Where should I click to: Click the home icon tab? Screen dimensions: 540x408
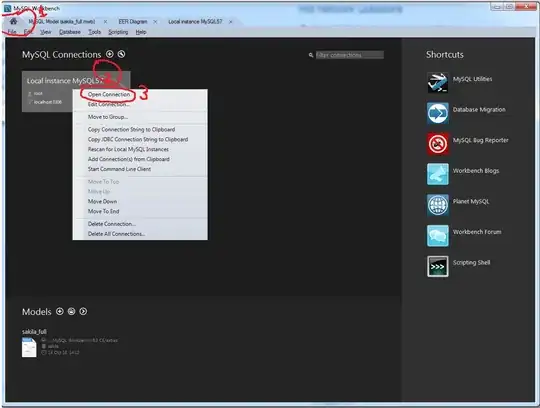pyautogui.click(x=13, y=21)
